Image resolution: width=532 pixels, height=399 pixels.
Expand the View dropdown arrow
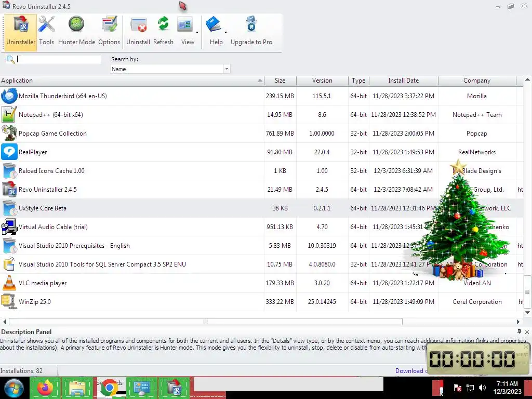[197, 33]
